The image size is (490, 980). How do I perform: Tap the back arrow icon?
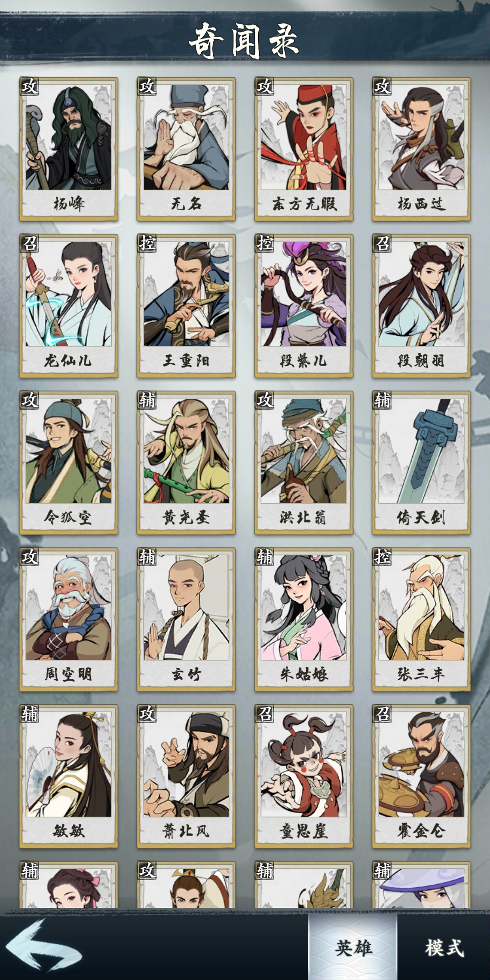point(44,946)
